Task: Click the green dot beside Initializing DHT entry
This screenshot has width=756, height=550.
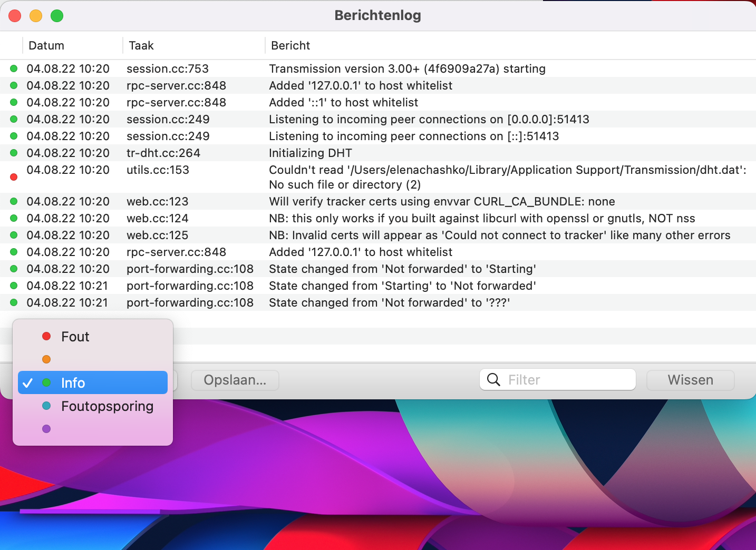Action: coord(13,153)
